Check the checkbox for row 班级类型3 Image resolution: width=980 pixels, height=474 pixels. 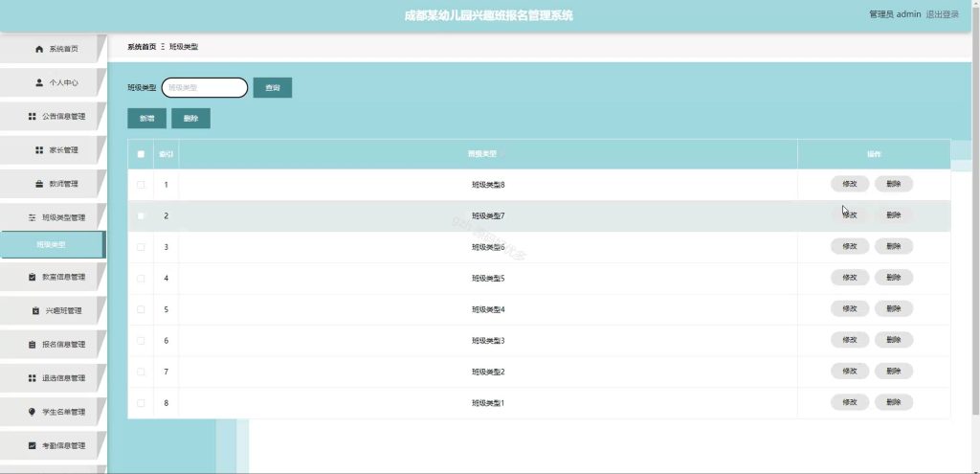click(141, 341)
